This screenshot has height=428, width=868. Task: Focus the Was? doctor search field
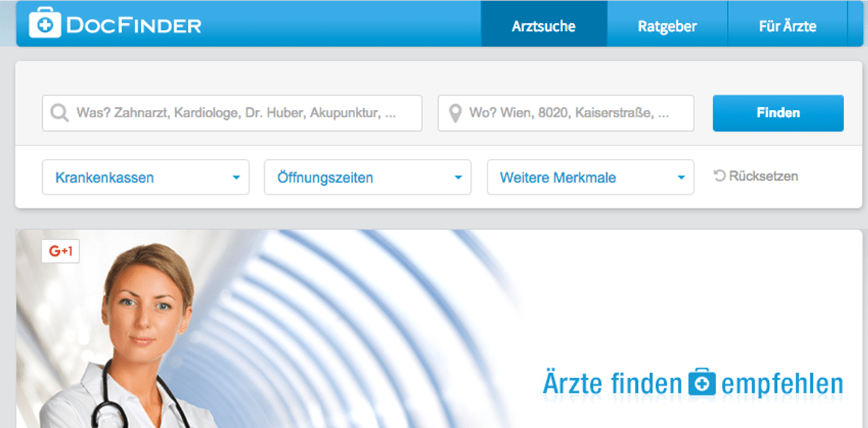[x=232, y=114]
